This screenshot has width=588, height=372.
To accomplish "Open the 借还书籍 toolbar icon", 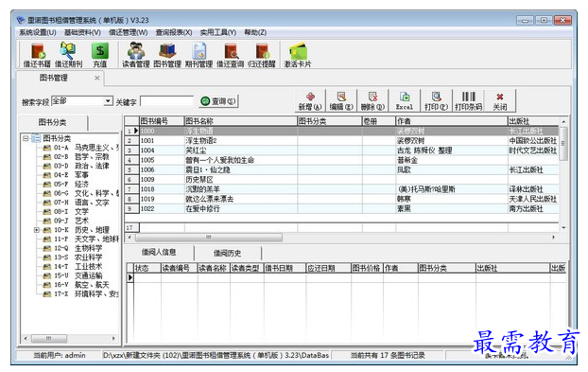I will pyautogui.click(x=37, y=55).
